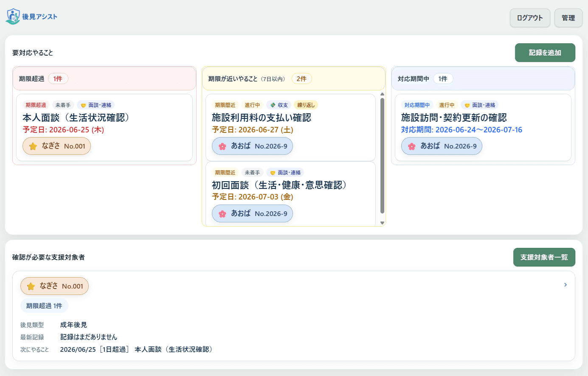
Task: Click the 後見アシスト shield logo icon
Action: (13, 17)
